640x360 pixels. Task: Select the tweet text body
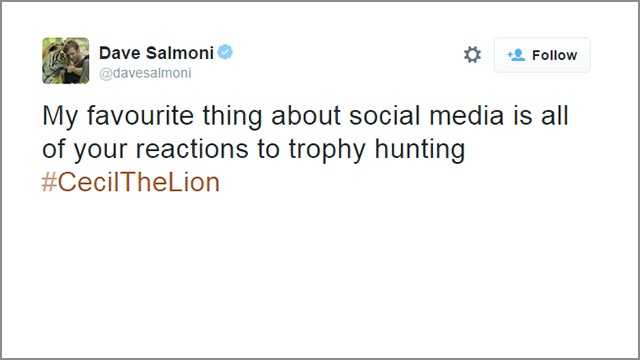(305, 149)
